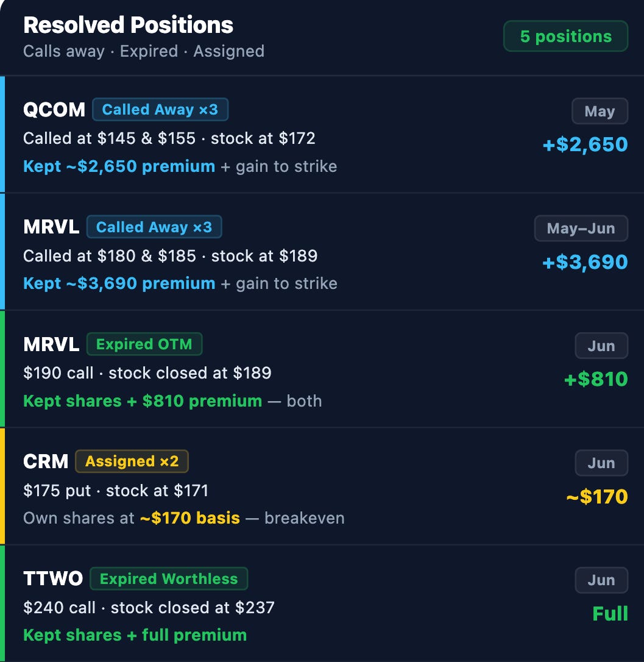Click Kept shares + full premium text
This screenshot has height=662, width=644.
pyautogui.click(x=135, y=635)
